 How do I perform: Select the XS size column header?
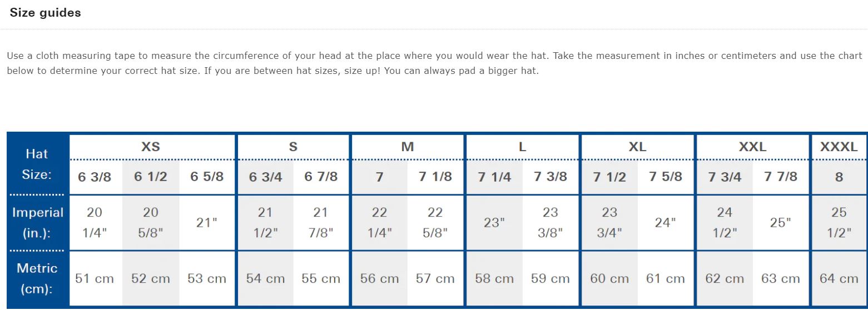[x=151, y=147]
